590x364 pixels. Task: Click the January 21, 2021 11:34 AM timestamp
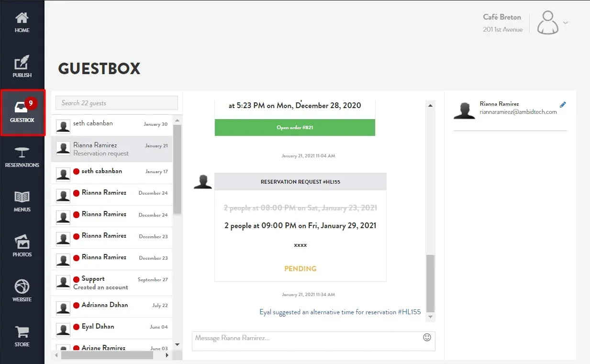coord(308,295)
